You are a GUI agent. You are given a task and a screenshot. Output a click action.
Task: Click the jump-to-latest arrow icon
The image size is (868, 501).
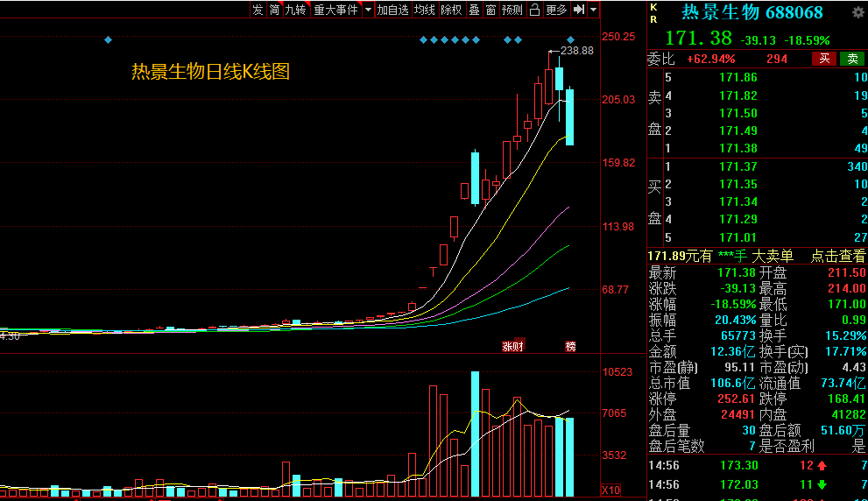(x=579, y=10)
